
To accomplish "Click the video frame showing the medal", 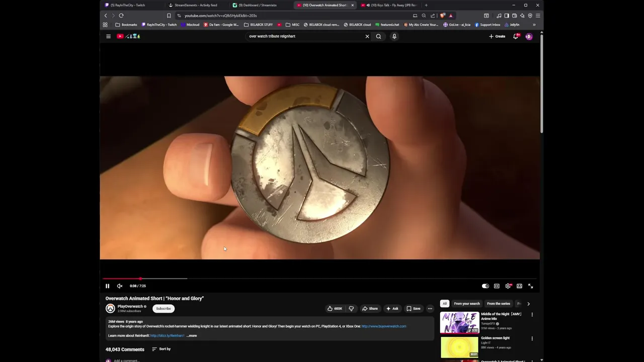I will (x=319, y=167).
